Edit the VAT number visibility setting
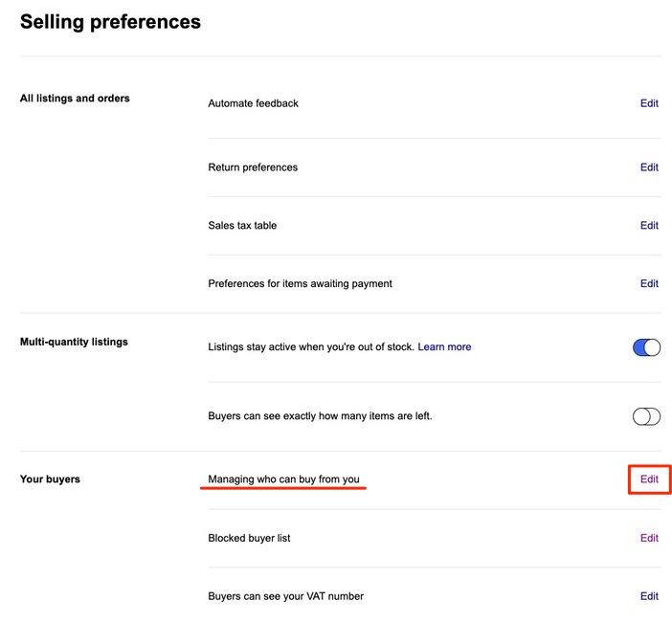This screenshot has width=672, height=623. 649,596
